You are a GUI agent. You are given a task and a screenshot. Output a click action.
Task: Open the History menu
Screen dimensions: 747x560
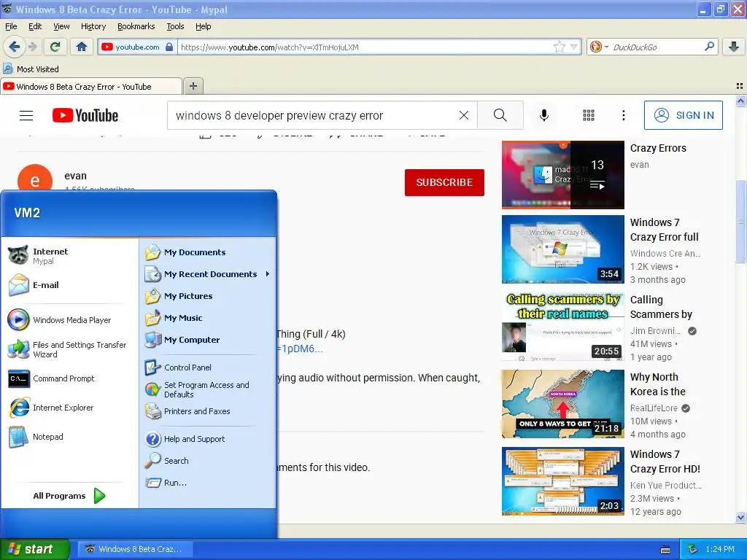pyautogui.click(x=93, y=26)
